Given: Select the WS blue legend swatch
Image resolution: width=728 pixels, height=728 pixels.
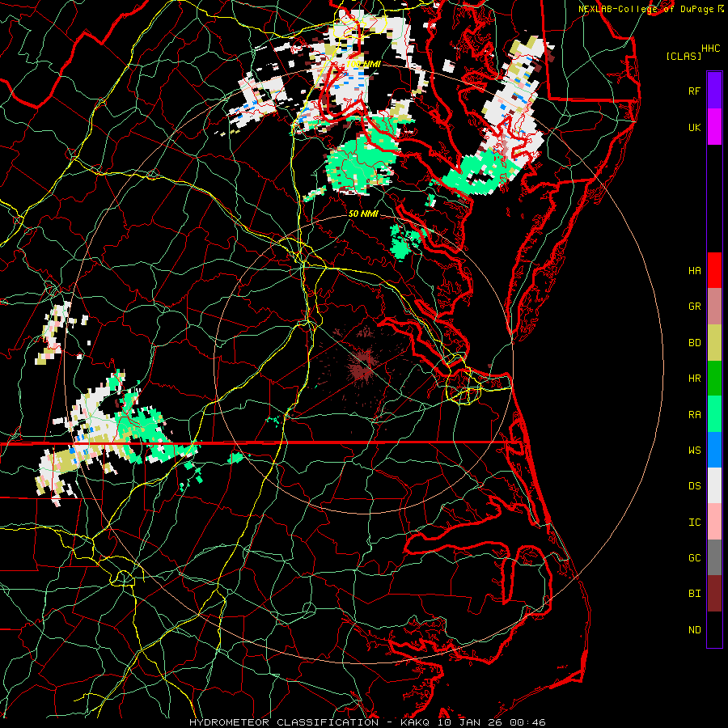Looking at the screenshot, I should (x=714, y=450).
